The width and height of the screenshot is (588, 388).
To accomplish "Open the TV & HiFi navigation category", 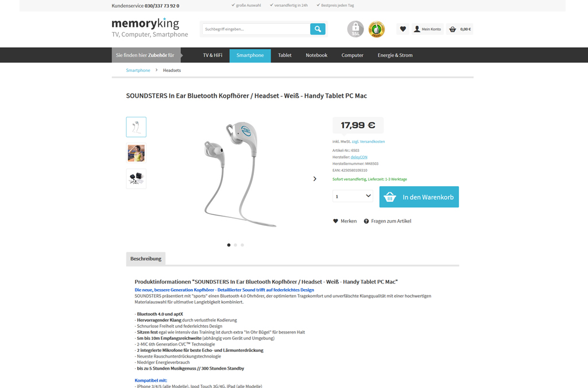I will [x=212, y=55].
